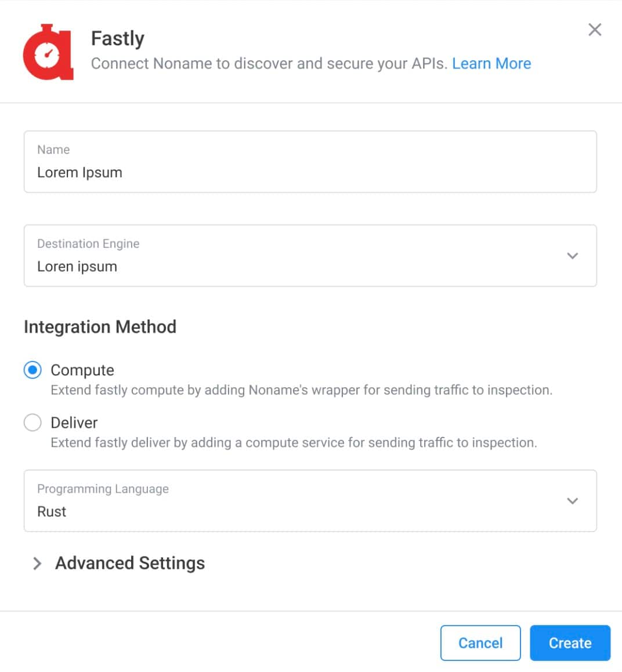Select the Compute radio button
The width and height of the screenshot is (622, 672).
[32, 370]
